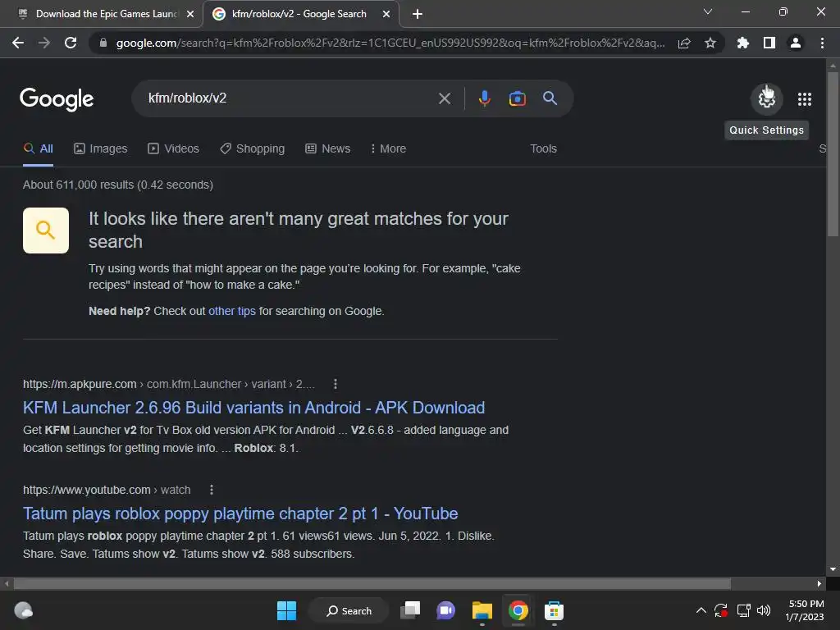Screen dimensions: 840x630
Task: Click the browser back arrow
Action: click(x=18, y=43)
